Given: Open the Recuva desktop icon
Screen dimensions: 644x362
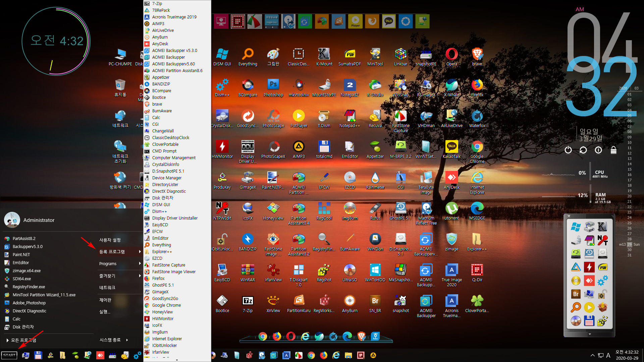Looking at the screenshot, I should click(375, 118).
